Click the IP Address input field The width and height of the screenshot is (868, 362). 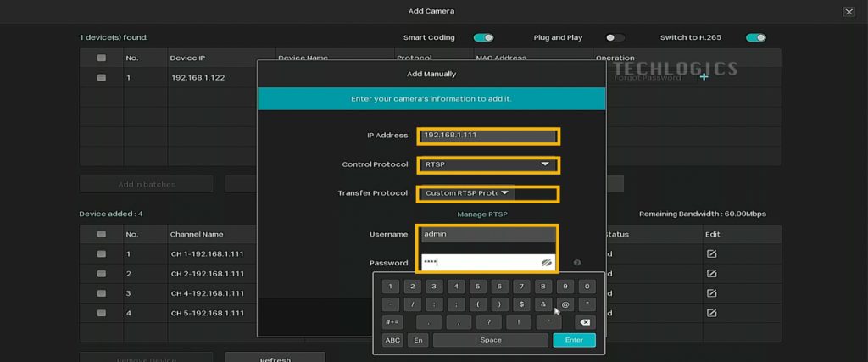488,136
